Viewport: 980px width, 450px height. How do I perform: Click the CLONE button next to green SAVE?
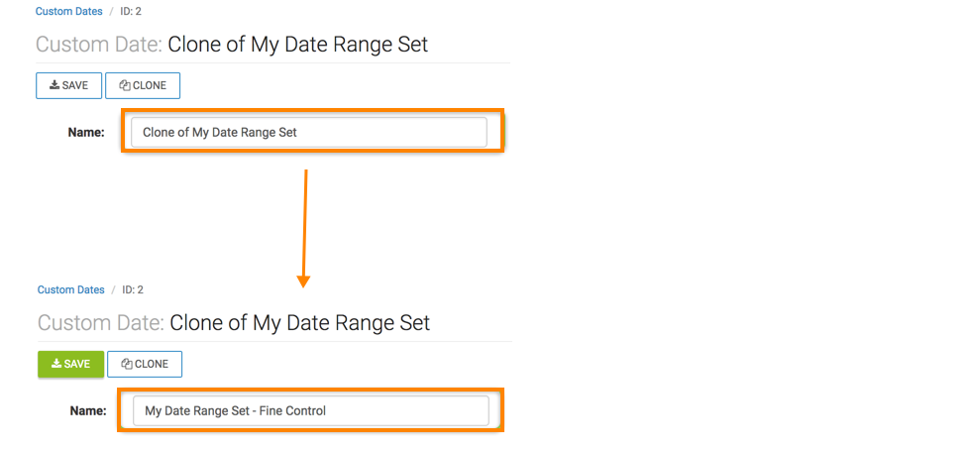[145, 364]
